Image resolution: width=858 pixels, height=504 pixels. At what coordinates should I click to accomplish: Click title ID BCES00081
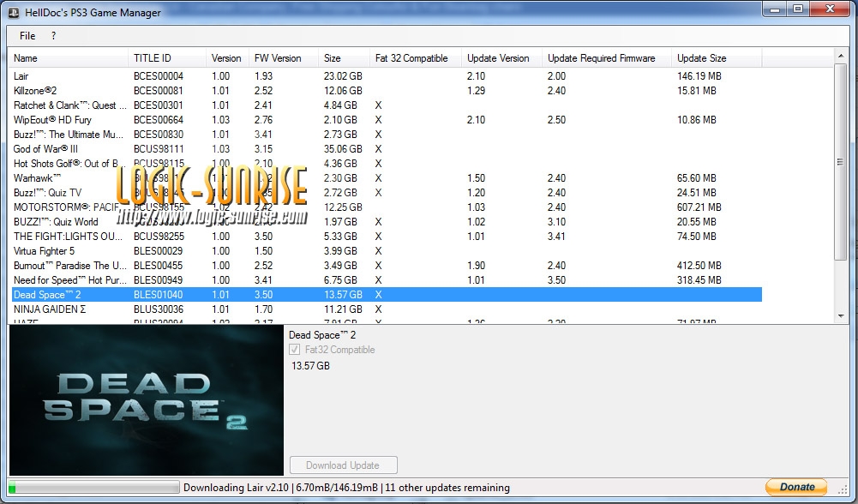click(x=159, y=90)
